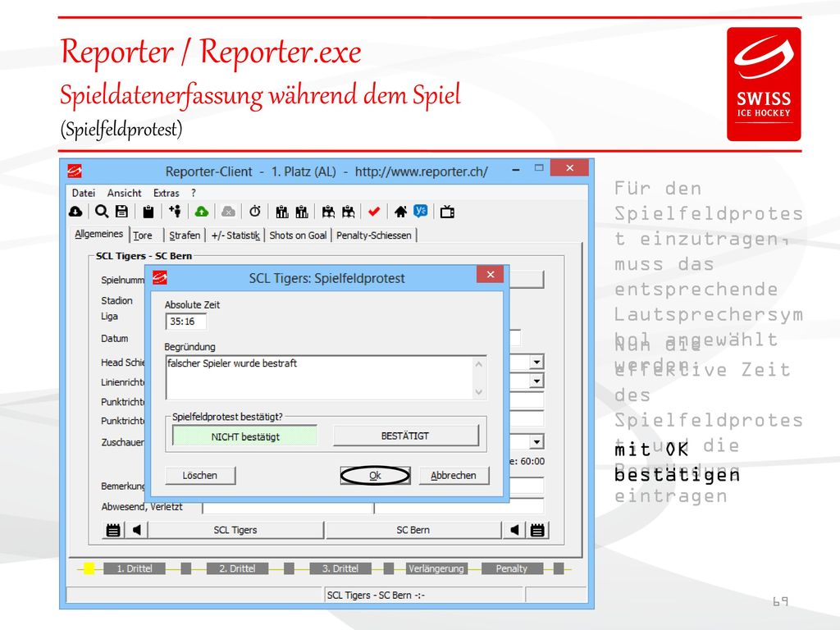Click the red checkmark toolbar icon
Screen dimensions: 840x630
pos(374,212)
